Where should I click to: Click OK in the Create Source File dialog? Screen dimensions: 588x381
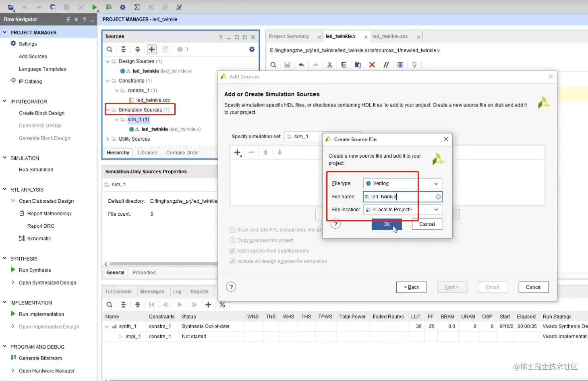point(387,224)
